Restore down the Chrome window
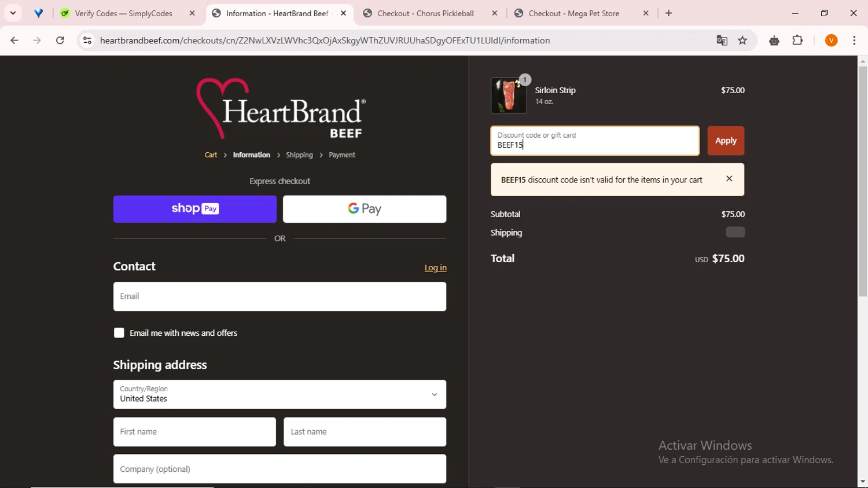Image resolution: width=868 pixels, height=488 pixels. click(x=825, y=13)
